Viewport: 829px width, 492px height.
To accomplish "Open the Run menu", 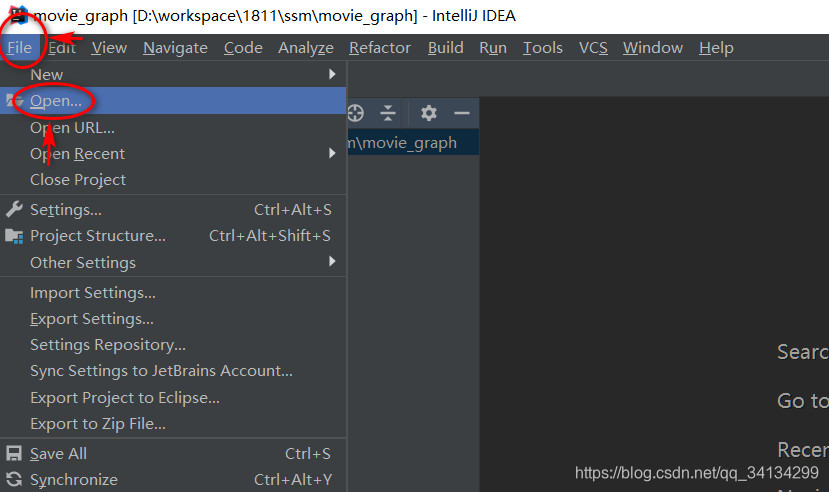I will point(493,48).
